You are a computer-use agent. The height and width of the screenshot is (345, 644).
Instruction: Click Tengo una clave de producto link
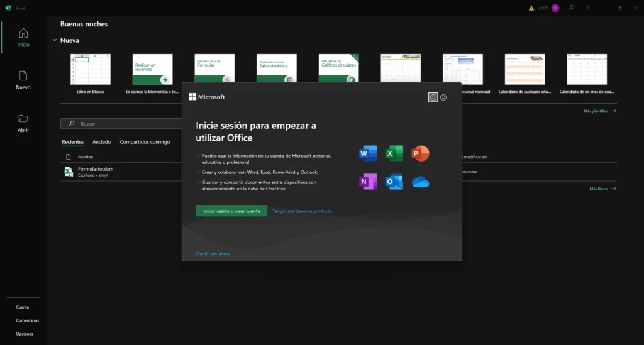(x=302, y=211)
